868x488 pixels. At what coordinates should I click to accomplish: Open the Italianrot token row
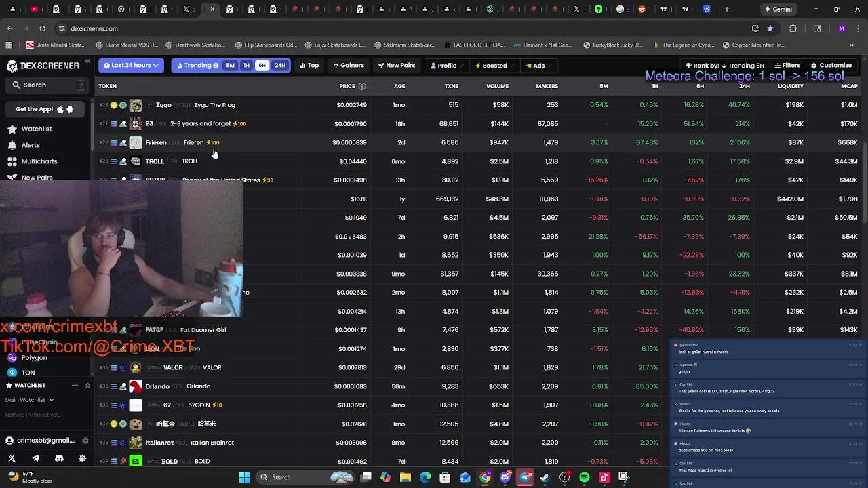[x=479, y=443]
